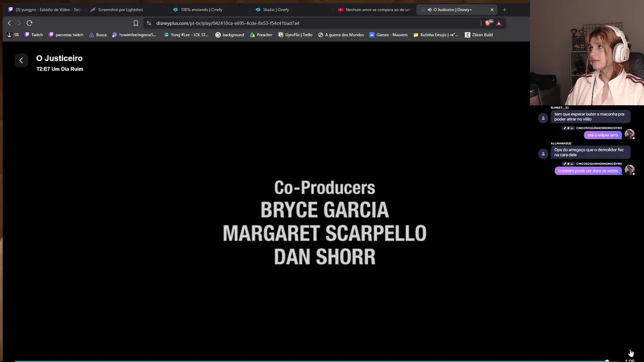644x362 pixels.
Task: Close the O Justiceiro | Disney+ tab
Action: coord(492,10)
